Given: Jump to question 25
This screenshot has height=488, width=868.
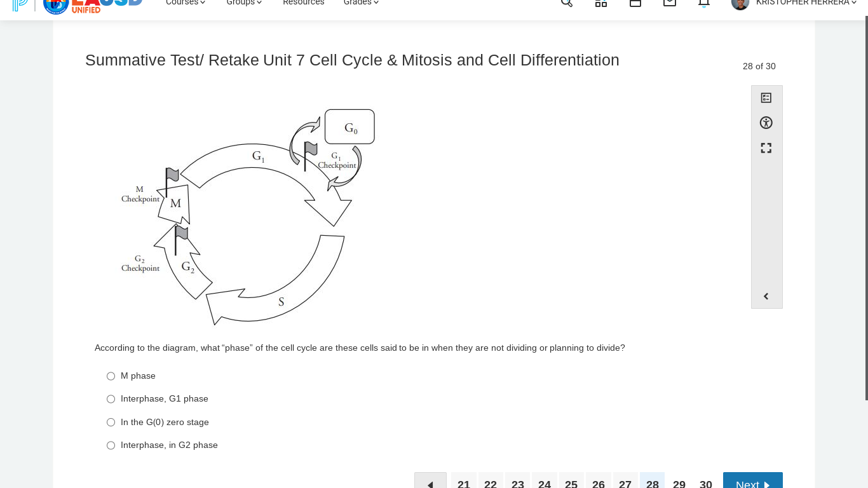Looking at the screenshot, I should click(571, 481).
